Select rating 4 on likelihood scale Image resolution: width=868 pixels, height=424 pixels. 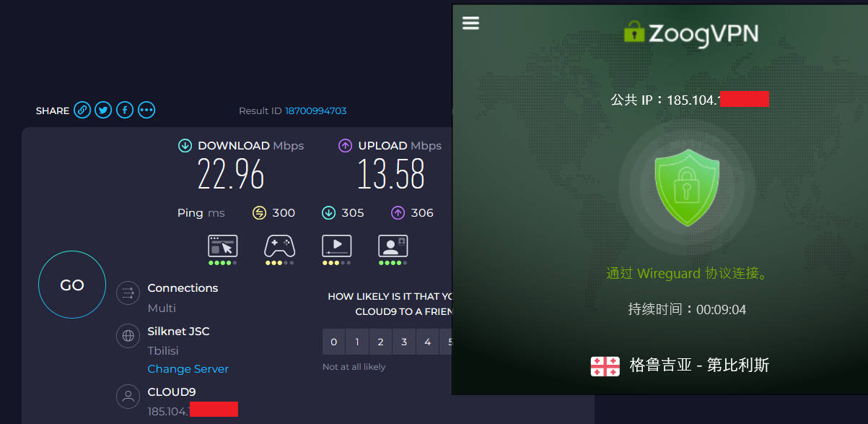pos(428,342)
